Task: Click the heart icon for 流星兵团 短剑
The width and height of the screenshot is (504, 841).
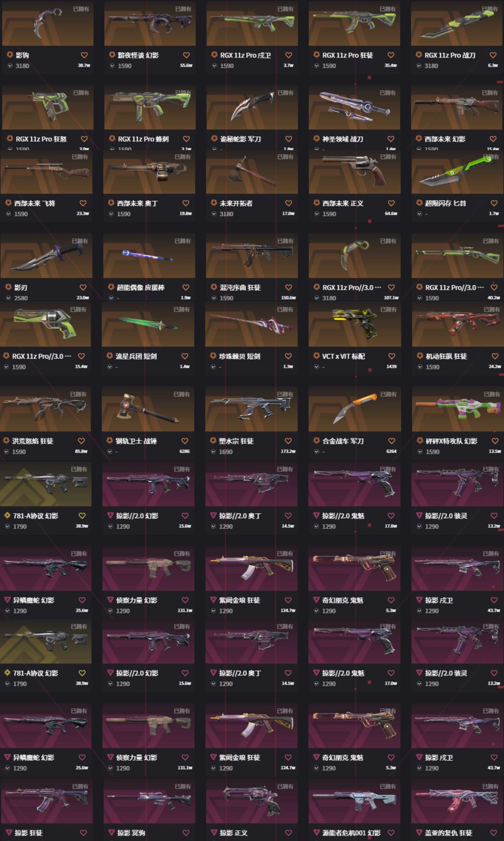Action: (185, 356)
